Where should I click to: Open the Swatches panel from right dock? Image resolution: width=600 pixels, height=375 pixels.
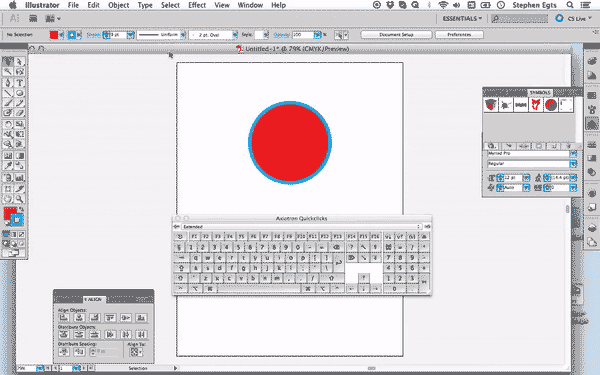[x=592, y=95]
